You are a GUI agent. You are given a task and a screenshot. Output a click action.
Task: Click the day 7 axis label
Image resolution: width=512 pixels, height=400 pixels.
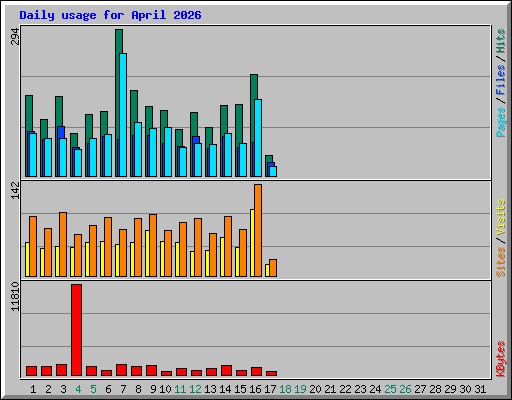tap(123, 389)
